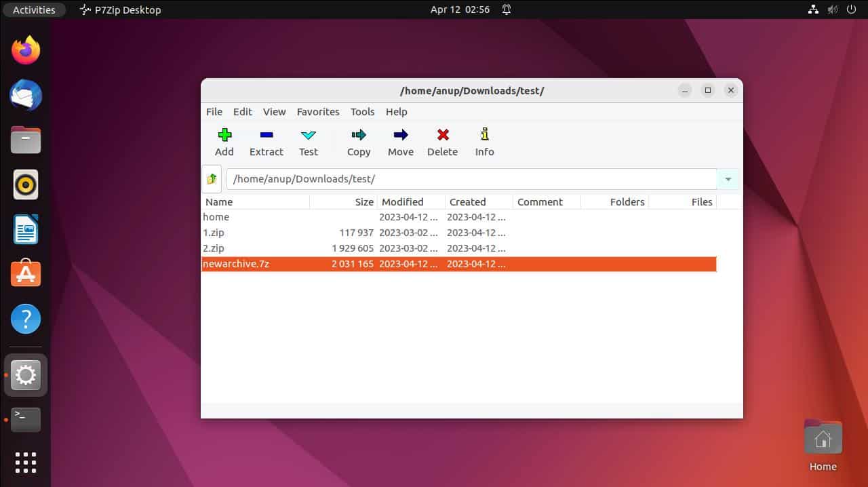Click the Activities button
This screenshot has width=868, height=487.
(x=34, y=9)
